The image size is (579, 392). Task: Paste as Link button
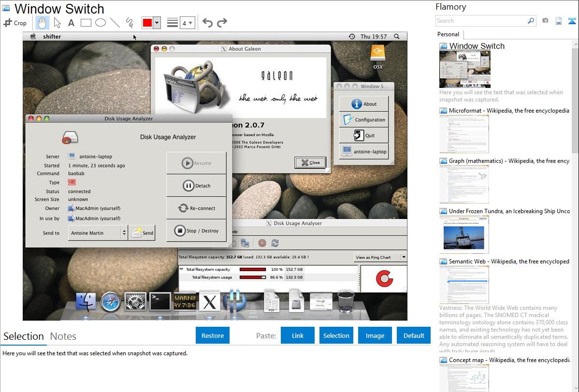click(x=298, y=335)
